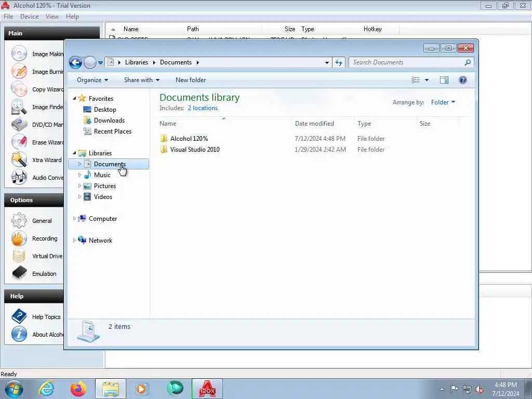532x399 pixels.
Task: Open Share with dropdown menu
Action: click(x=141, y=80)
